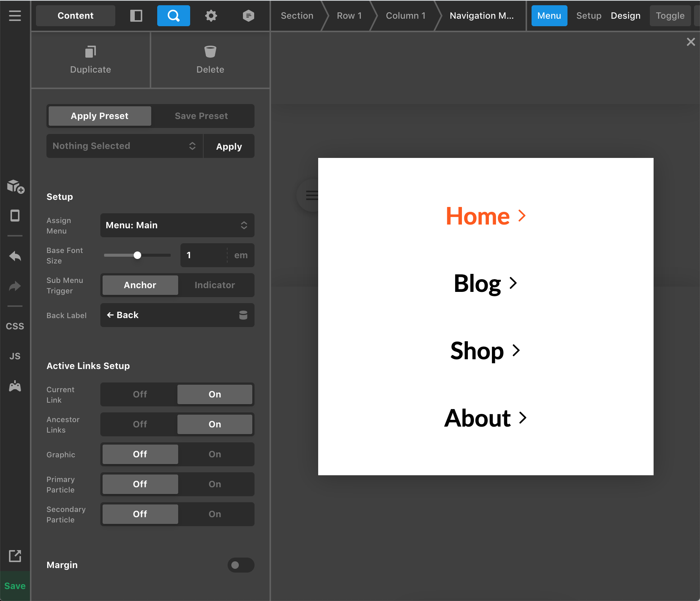Turn Current Link off
700x601 pixels.
coord(140,394)
